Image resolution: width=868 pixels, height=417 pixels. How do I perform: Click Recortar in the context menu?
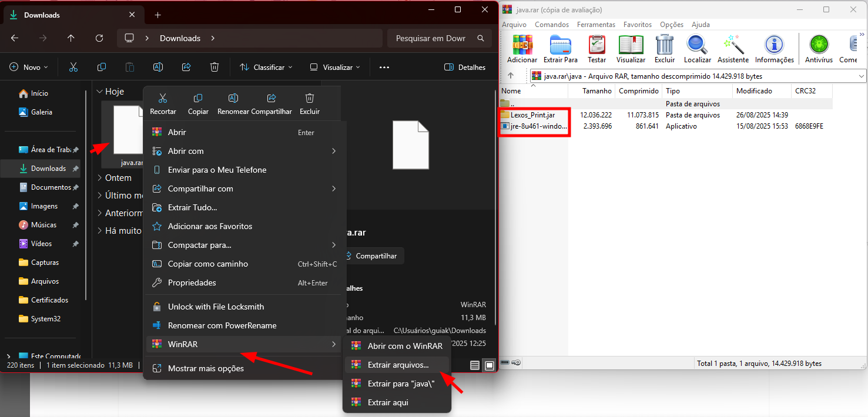tap(163, 104)
